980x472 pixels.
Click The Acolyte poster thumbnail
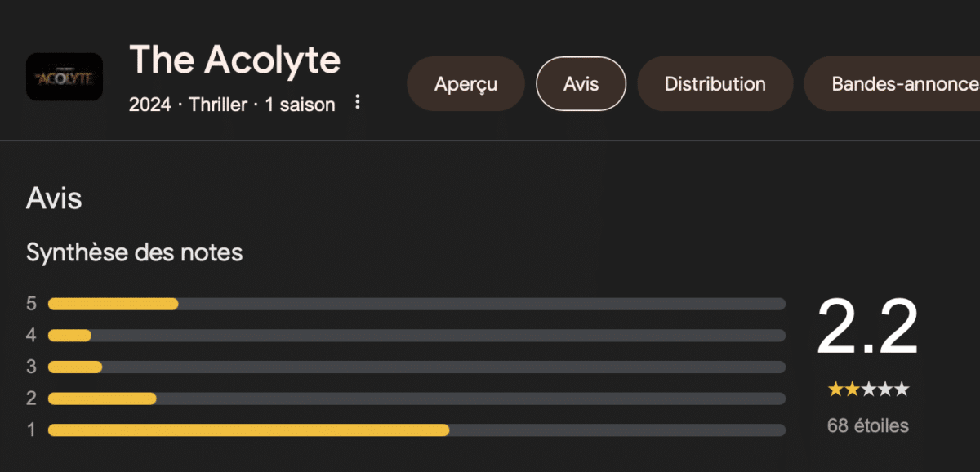(x=65, y=77)
